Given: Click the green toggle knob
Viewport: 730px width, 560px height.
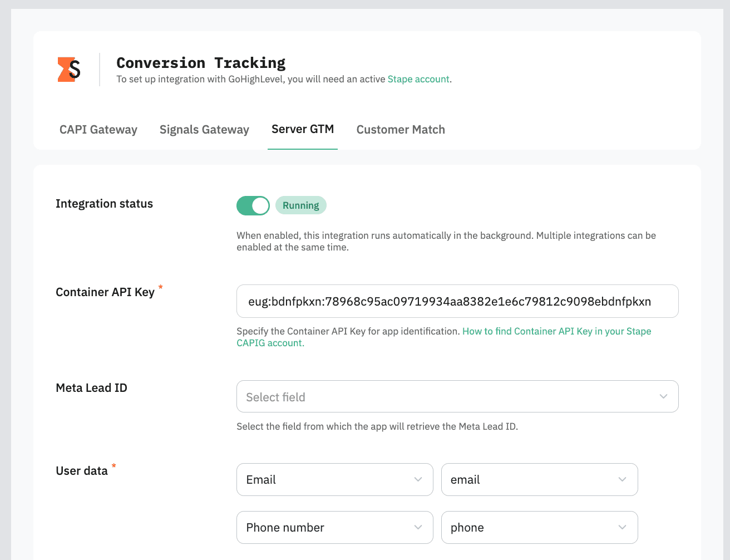Looking at the screenshot, I should [260, 205].
